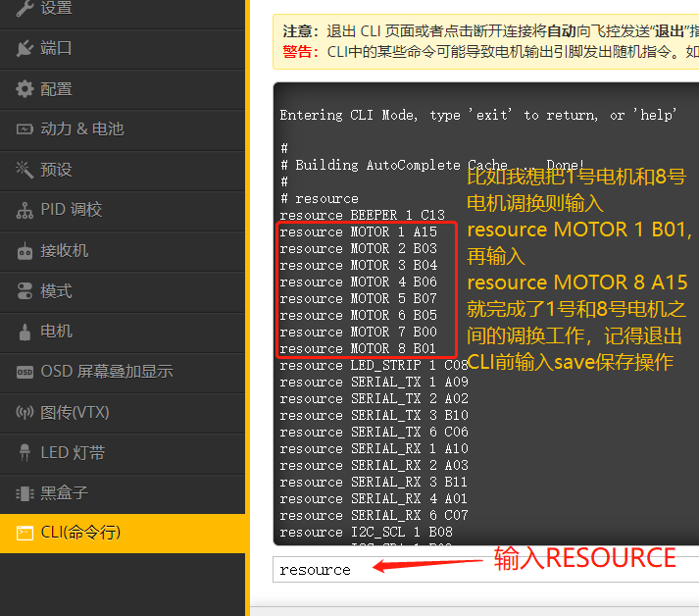Click the antenna icon for 图传(VTX)

25,413
